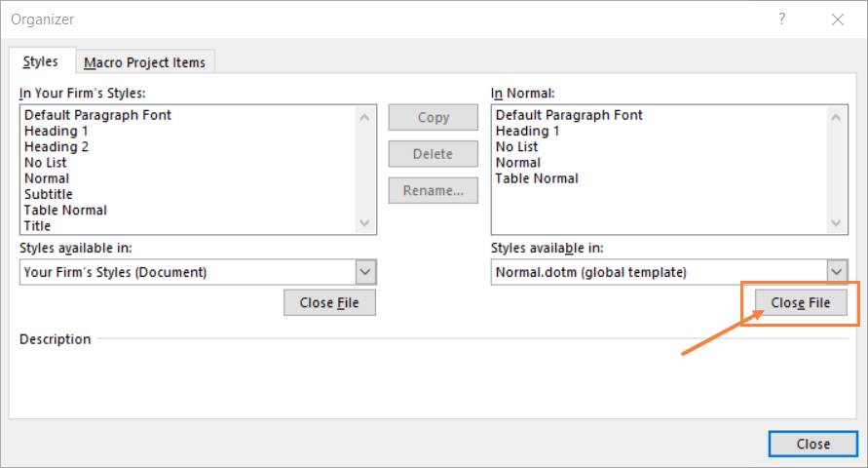Click the Close button at the bottom
This screenshot has height=468, width=868.
pyautogui.click(x=812, y=444)
